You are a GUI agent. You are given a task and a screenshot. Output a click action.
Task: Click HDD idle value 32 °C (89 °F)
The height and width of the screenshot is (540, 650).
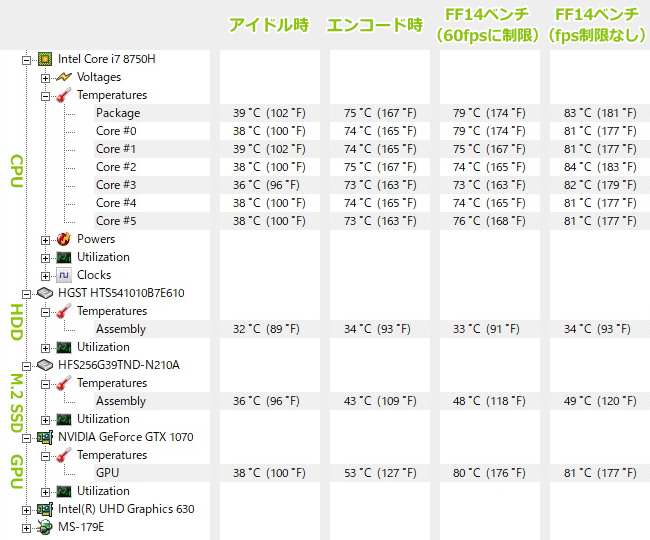[x=266, y=329]
